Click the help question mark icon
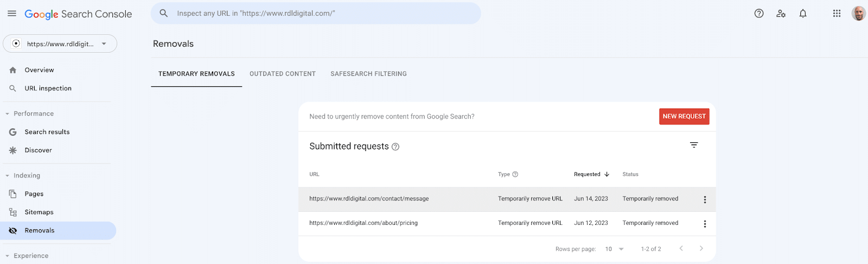This screenshot has width=868, height=264. pyautogui.click(x=759, y=14)
